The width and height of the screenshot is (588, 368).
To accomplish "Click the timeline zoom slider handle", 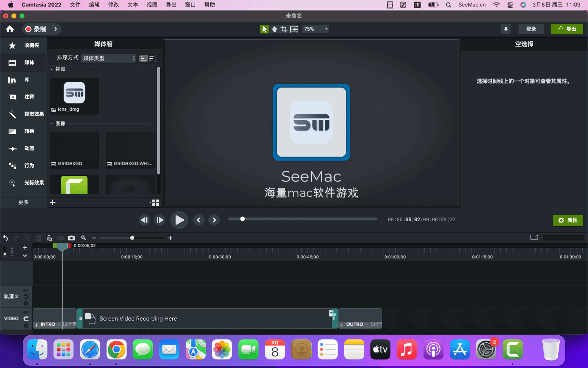I will point(132,238).
